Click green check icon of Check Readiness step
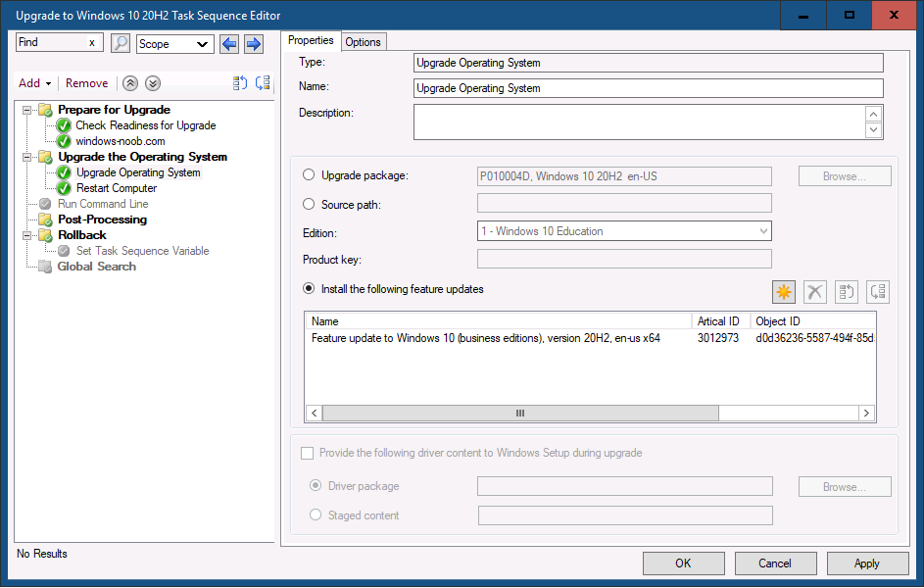The height and width of the screenshot is (588, 924). (64, 125)
